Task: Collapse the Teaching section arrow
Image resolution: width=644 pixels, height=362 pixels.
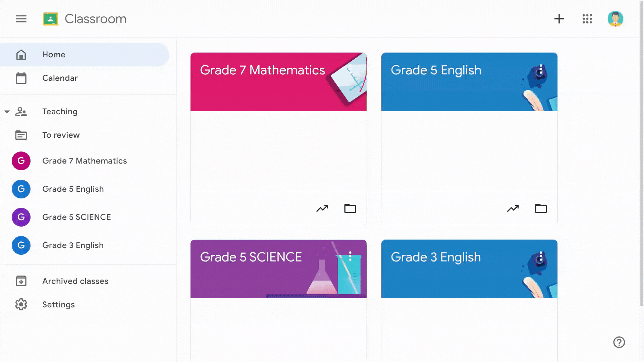Action: point(7,112)
